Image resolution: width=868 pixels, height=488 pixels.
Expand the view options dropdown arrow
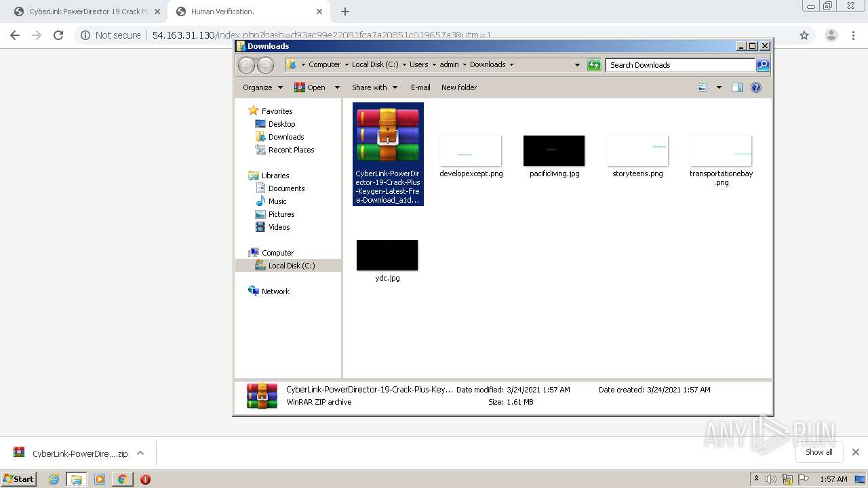(719, 87)
